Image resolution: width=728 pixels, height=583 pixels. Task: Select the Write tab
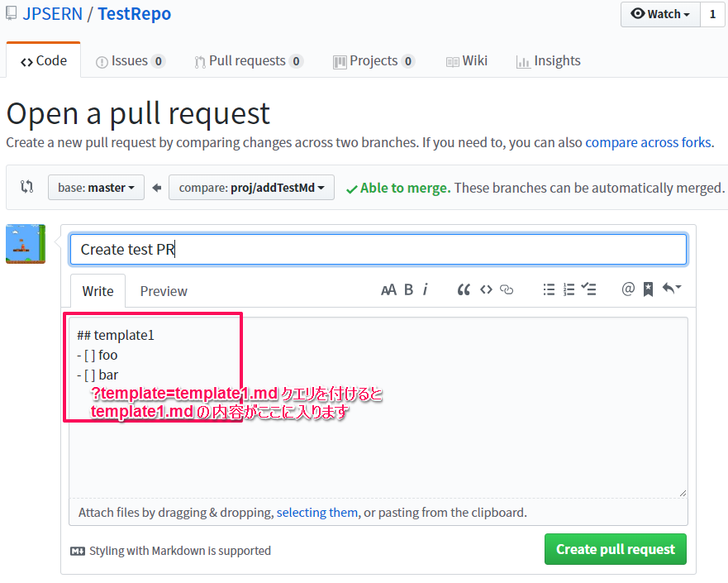tap(98, 291)
